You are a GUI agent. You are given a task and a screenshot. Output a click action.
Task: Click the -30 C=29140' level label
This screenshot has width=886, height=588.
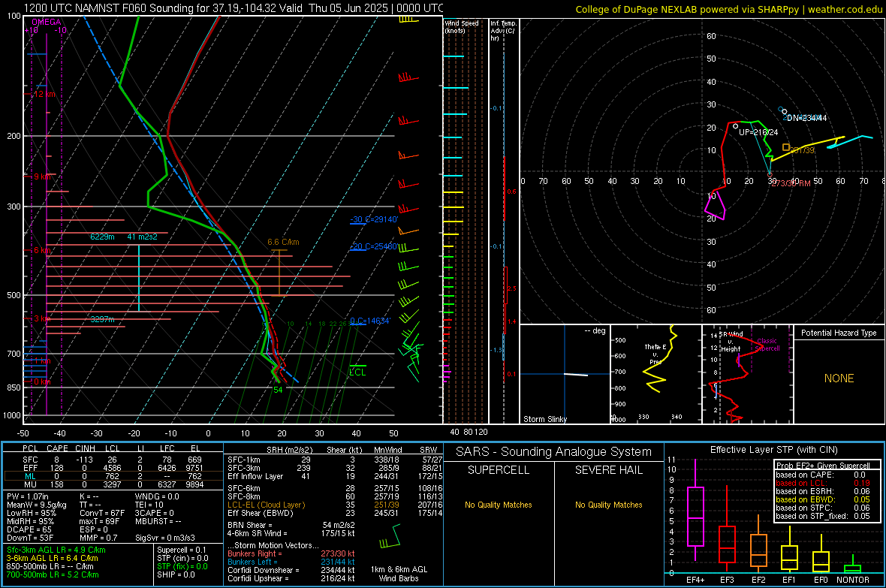pyautogui.click(x=374, y=219)
